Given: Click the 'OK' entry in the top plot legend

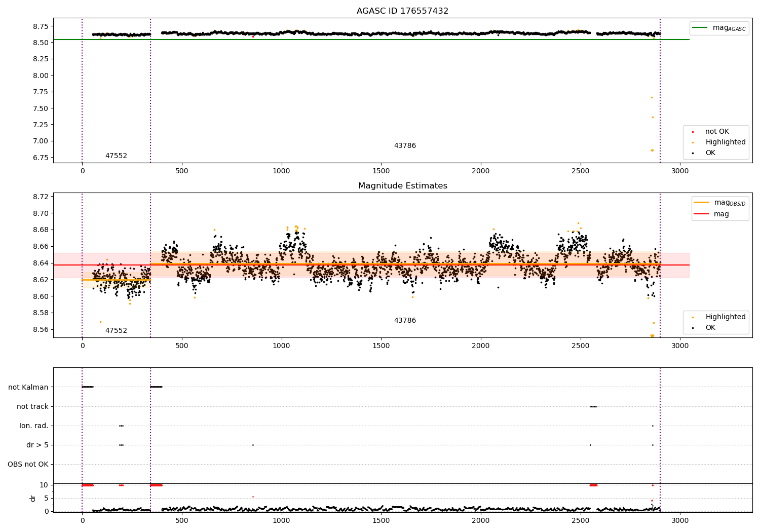Looking at the screenshot, I should click(x=710, y=153).
